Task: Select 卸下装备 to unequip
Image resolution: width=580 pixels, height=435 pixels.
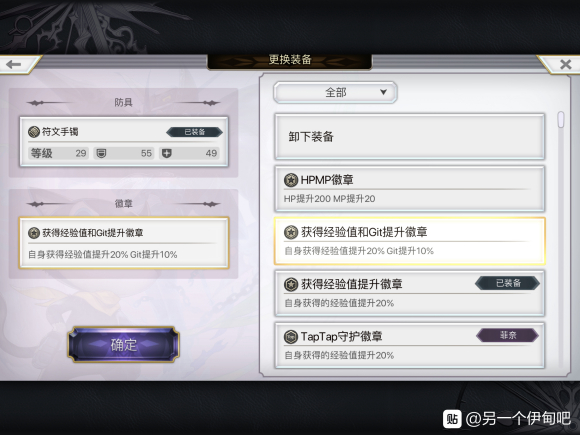Action: pos(409,137)
